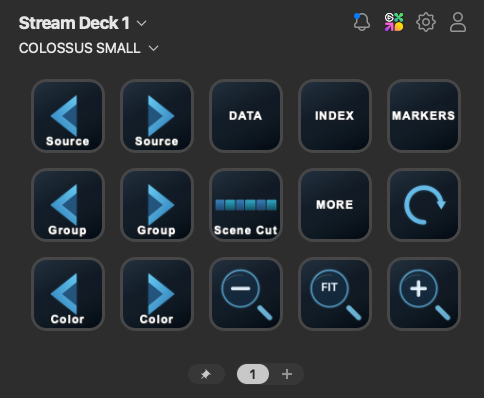This screenshot has width=484, height=398.
Task: Click the previous Color arrow key
Action: tap(68, 294)
